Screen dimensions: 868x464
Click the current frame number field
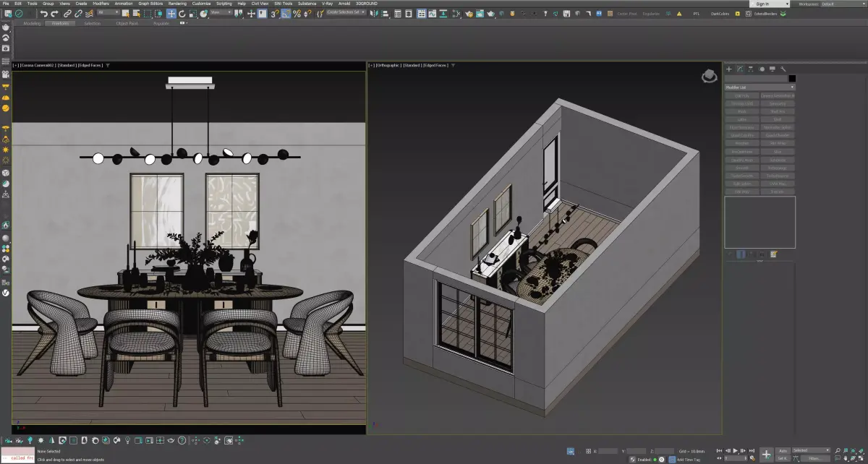pyautogui.click(x=735, y=458)
